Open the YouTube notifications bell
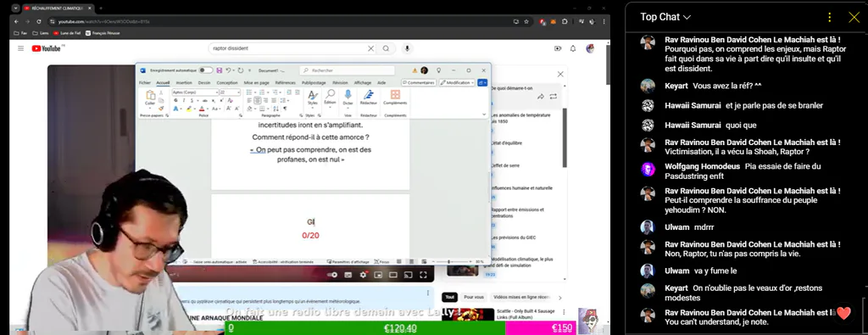Viewport: 868px width, 335px height. 573,48
